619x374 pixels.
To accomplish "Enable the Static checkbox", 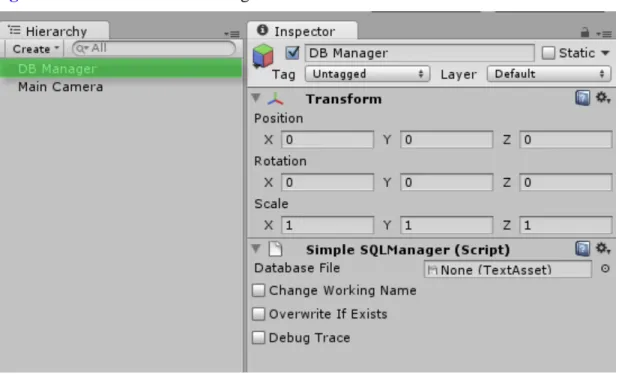I will [x=548, y=53].
